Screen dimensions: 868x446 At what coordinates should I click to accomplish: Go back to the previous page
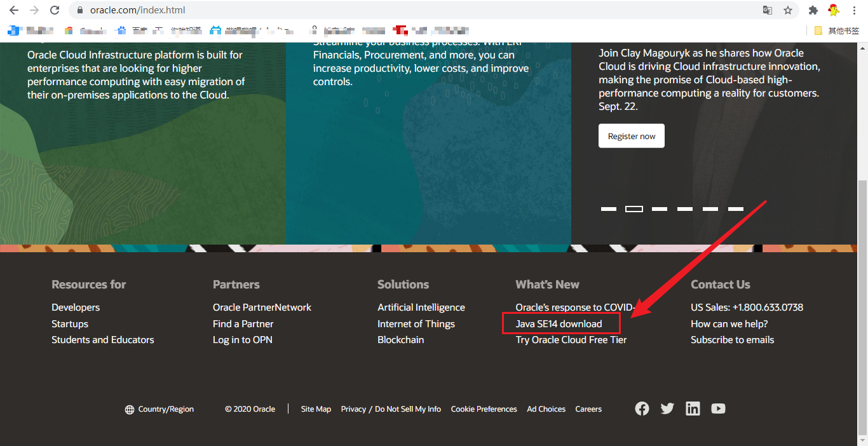pos(14,10)
